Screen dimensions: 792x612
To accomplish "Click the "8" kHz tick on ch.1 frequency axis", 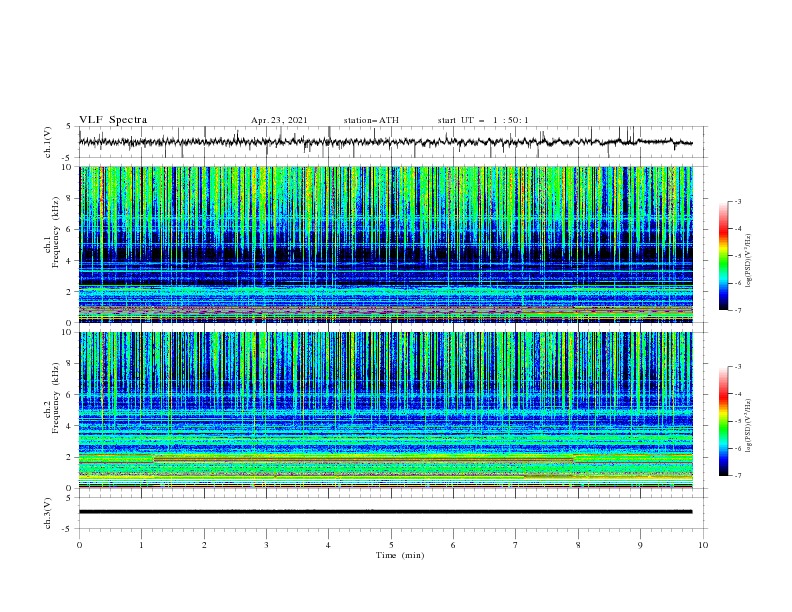I will [69, 198].
